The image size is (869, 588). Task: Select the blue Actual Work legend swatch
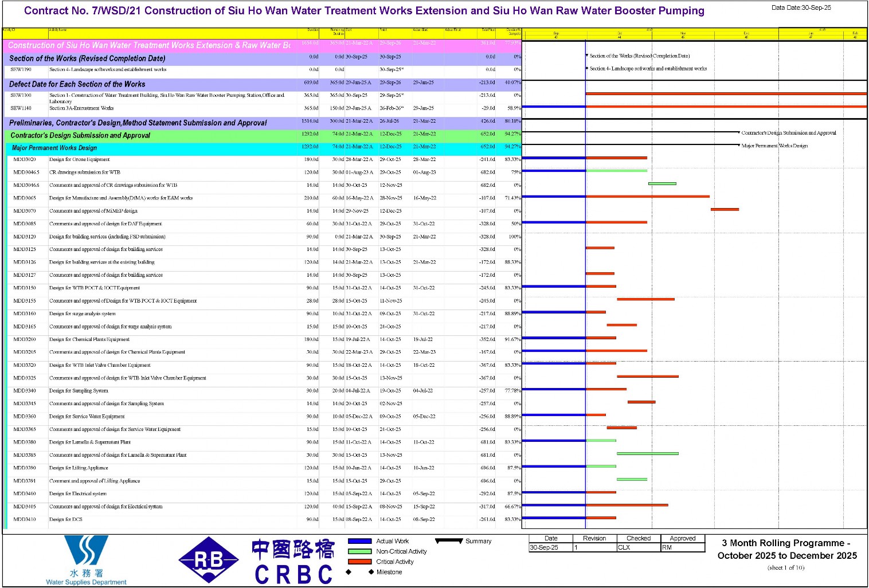pyautogui.click(x=359, y=541)
